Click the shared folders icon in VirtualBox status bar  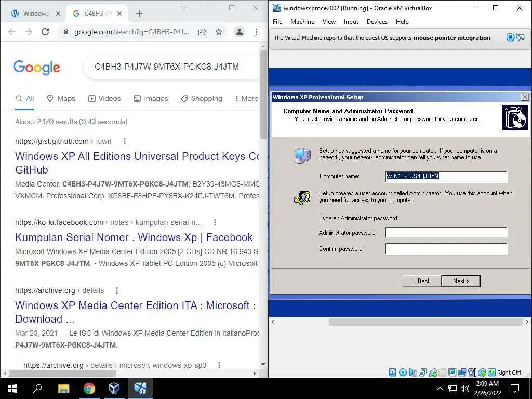(443, 372)
